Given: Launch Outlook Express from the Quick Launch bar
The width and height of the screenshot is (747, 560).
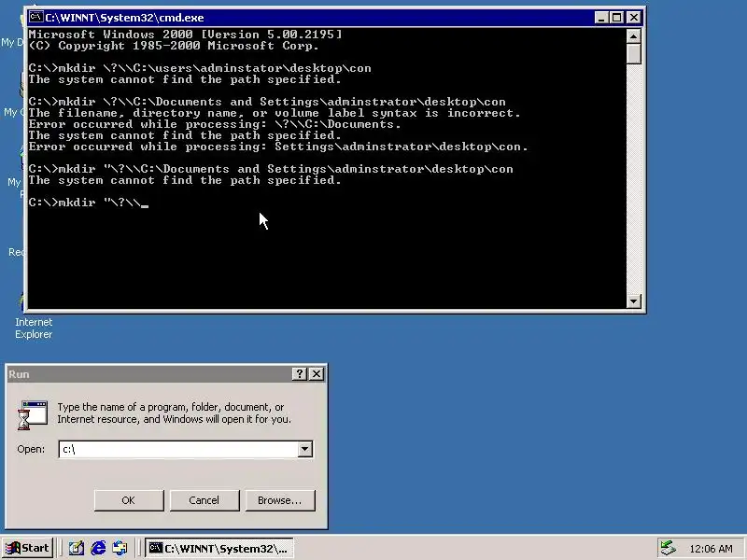Looking at the screenshot, I should [x=120, y=548].
